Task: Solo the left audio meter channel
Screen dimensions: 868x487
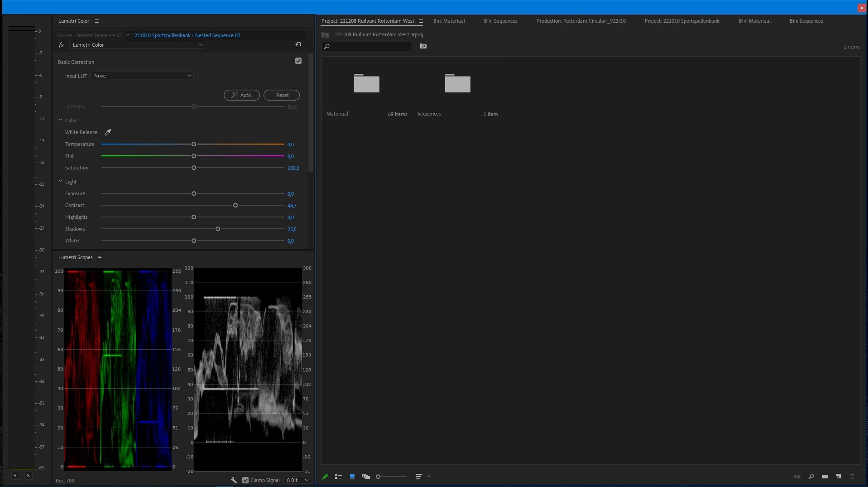Action: click(15, 476)
